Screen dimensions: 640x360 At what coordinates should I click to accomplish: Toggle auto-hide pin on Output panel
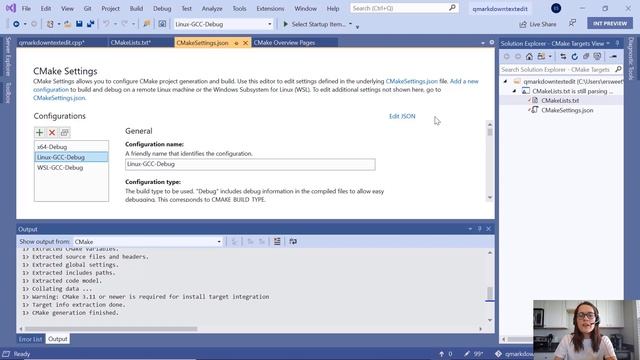480,229
